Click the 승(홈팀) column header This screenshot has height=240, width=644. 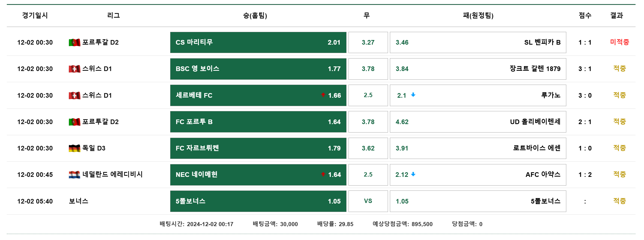pyautogui.click(x=255, y=16)
